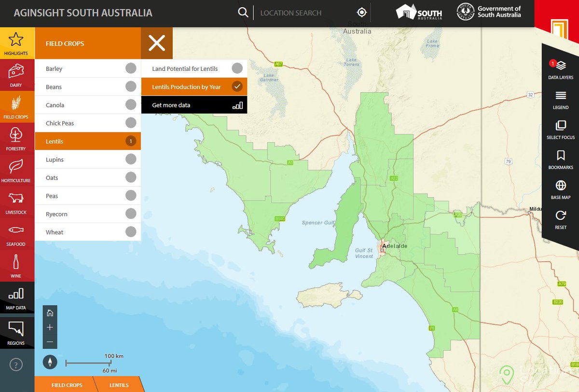Open the Dairy category
This screenshot has width=579, height=392.
tap(17, 75)
